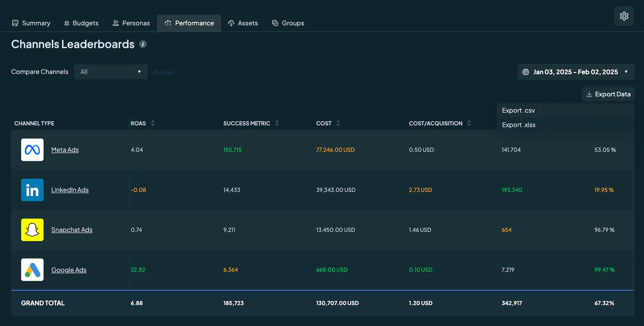Sort by Success Metric column arrows
644x326 pixels.
(277, 123)
